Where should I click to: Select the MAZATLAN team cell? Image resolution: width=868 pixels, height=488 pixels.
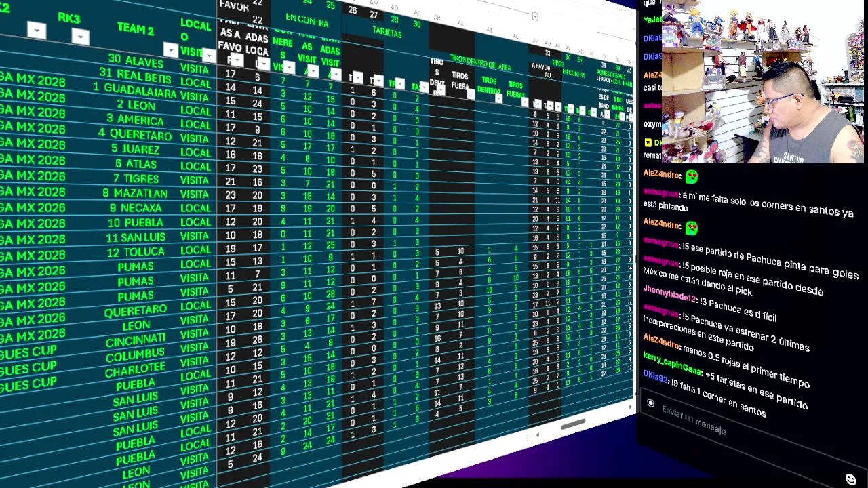tap(134, 193)
